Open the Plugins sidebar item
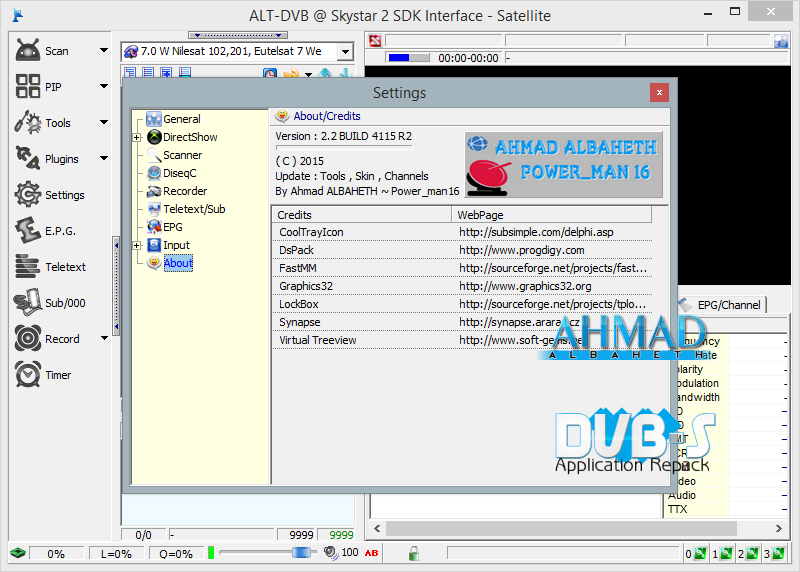This screenshot has width=800, height=572. [x=47, y=159]
